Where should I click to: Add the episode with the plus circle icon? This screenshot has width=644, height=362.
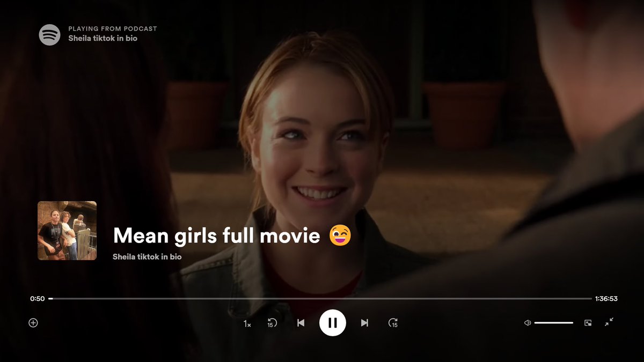coord(33,323)
